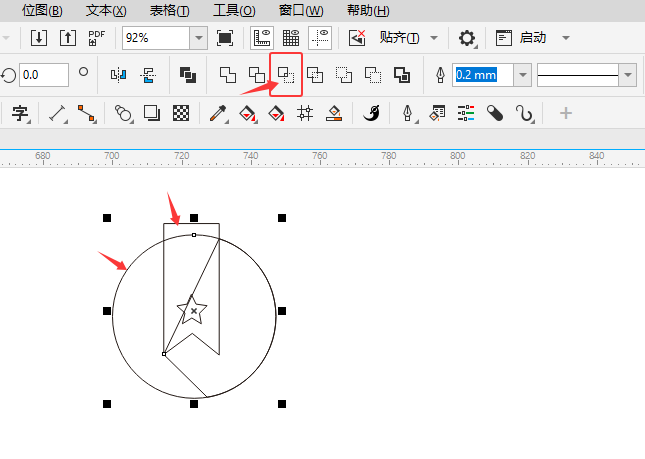
Task: Select the Dimension tool
Action: tap(58, 113)
